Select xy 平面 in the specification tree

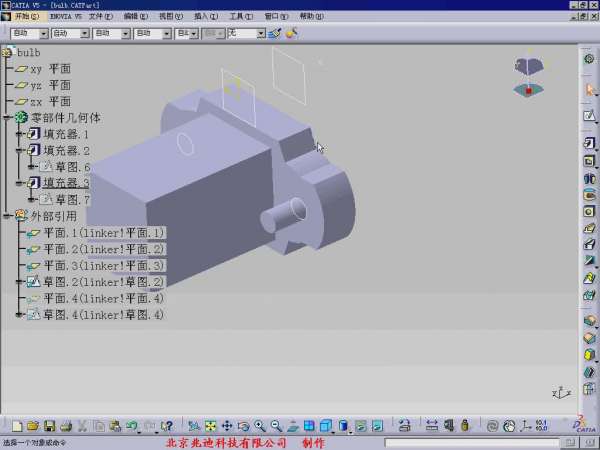click(50, 69)
